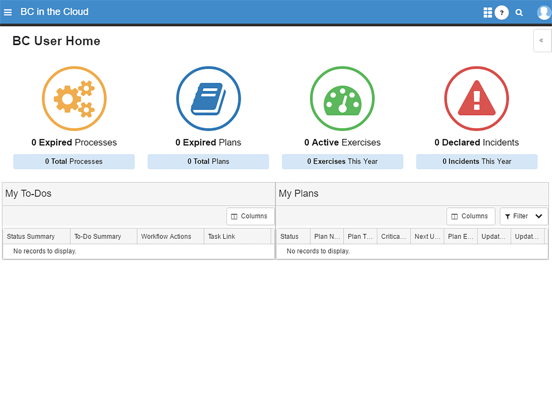
Task: Click the help question mark icon
Action: tap(502, 12)
